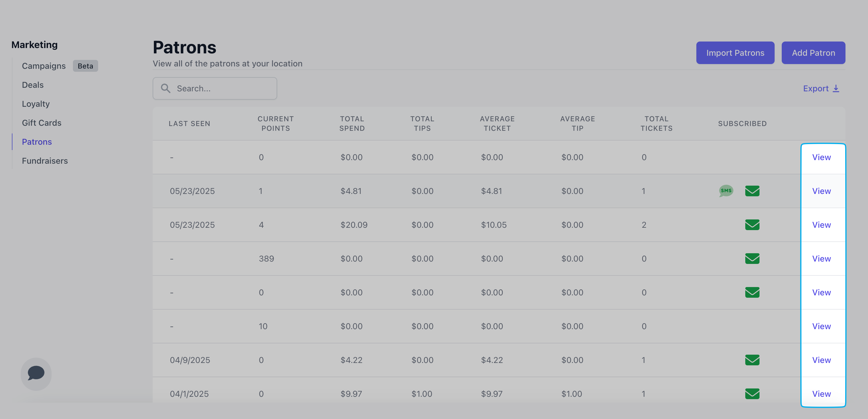
Task: View the patron last seen 04/9/2025
Action: [821, 360]
